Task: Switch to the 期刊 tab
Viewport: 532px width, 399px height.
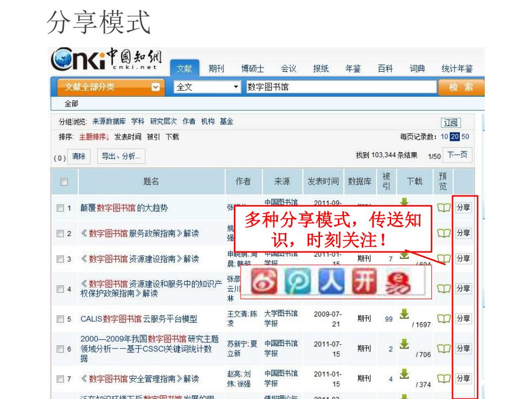Action: point(217,69)
